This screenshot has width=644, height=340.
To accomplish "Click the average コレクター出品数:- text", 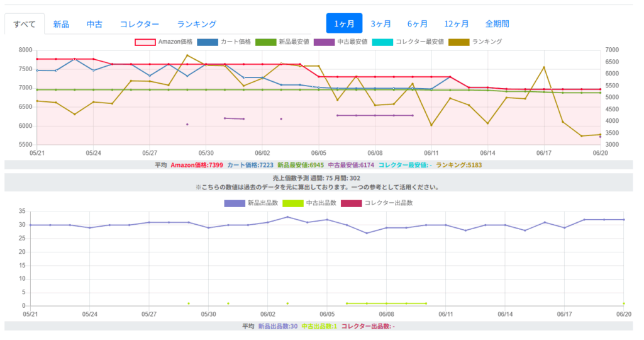I will click(x=368, y=326).
